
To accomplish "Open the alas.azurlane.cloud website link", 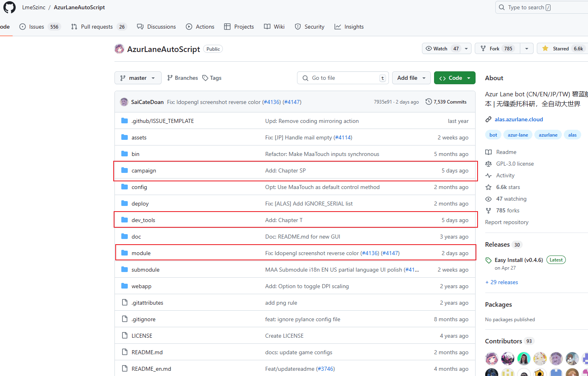I will click(x=519, y=119).
